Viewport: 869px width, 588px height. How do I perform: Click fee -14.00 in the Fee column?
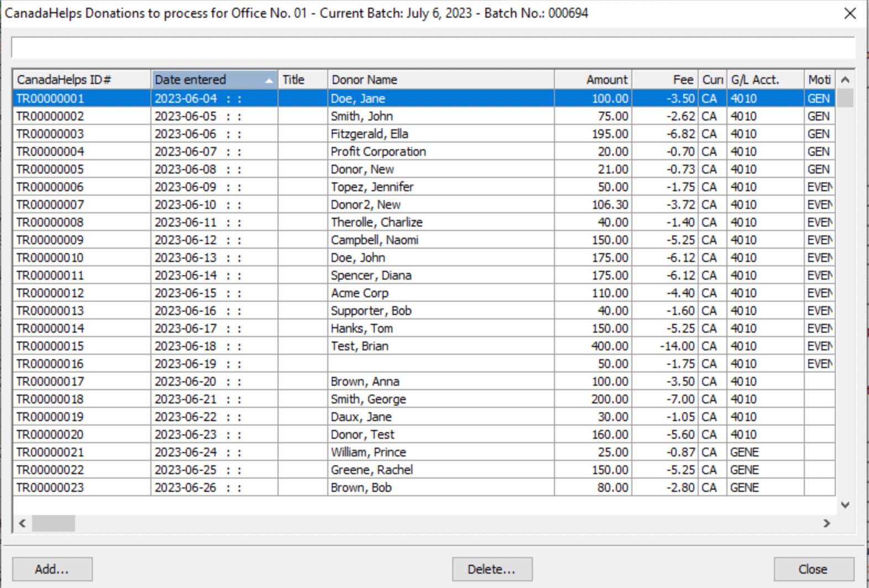[x=677, y=346]
